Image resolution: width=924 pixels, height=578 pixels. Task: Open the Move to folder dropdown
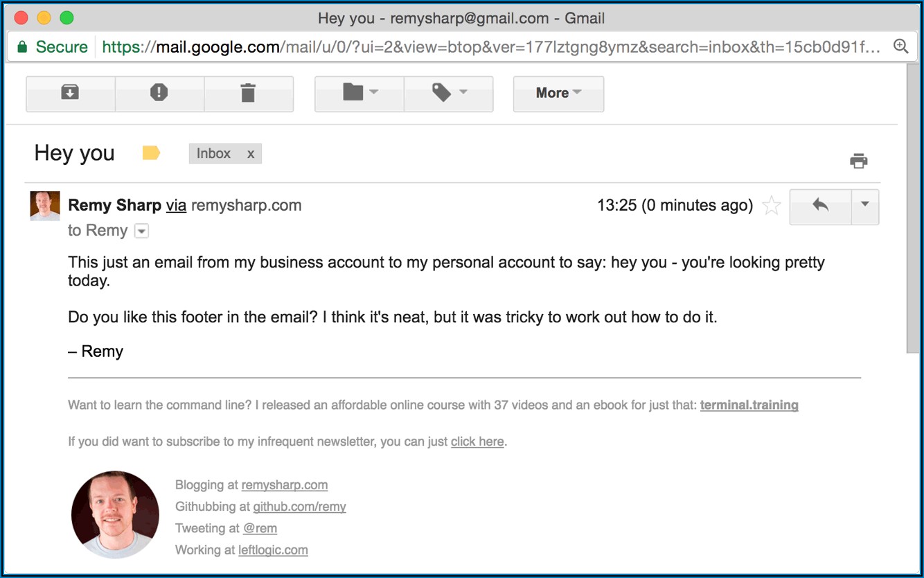click(x=359, y=93)
